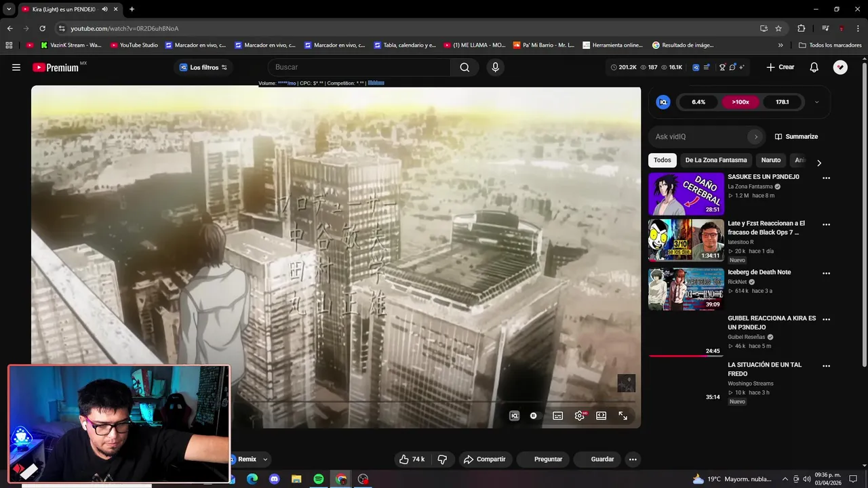Click the Preguntar button
This screenshot has width=868, height=488.
coord(542,460)
